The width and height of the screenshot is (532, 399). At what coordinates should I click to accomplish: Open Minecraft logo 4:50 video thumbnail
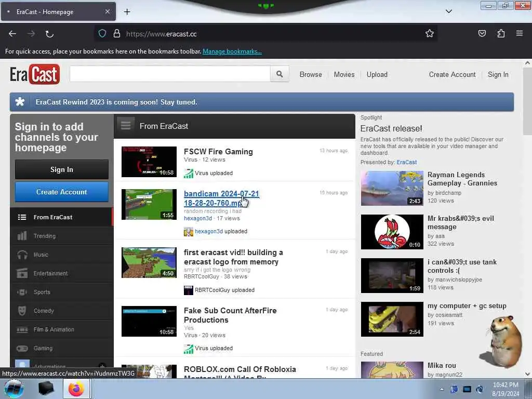pos(149,262)
